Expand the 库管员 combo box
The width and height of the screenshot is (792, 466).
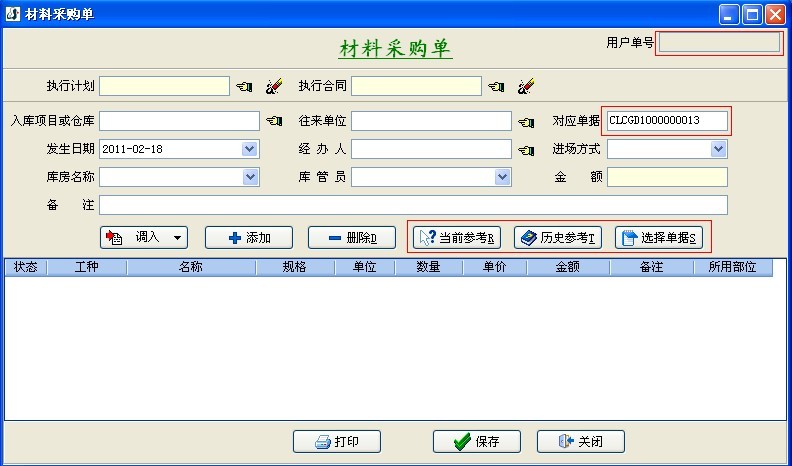tap(502, 177)
